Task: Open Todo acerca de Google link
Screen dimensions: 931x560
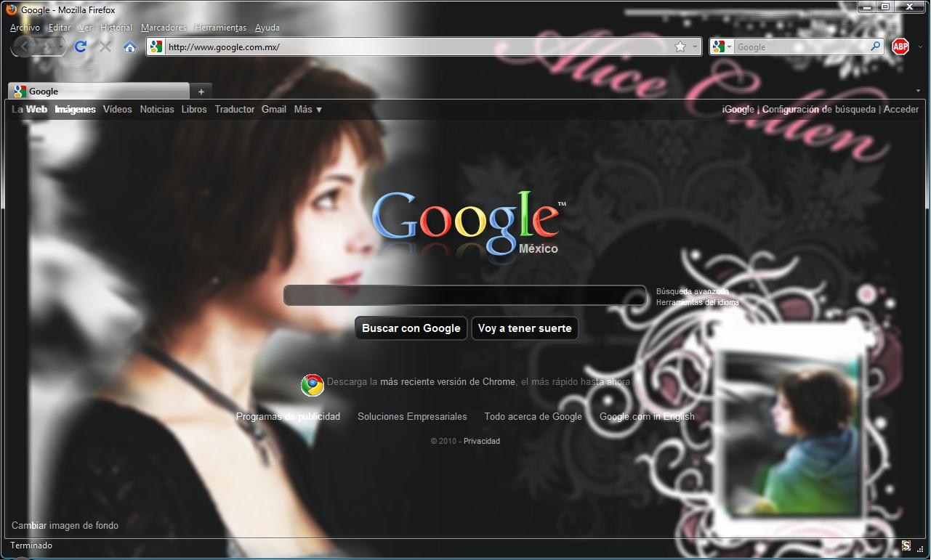Action: click(533, 417)
